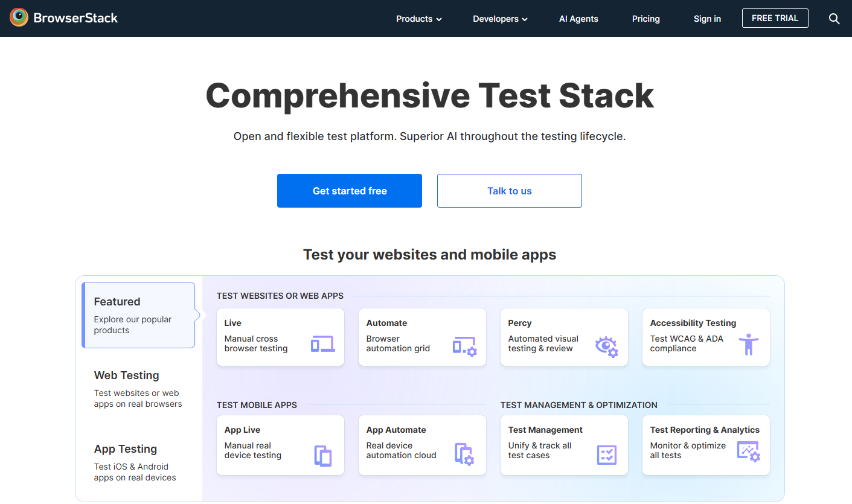Image resolution: width=852 pixels, height=504 pixels.
Task: Click the Percy eye icon
Action: (606, 346)
